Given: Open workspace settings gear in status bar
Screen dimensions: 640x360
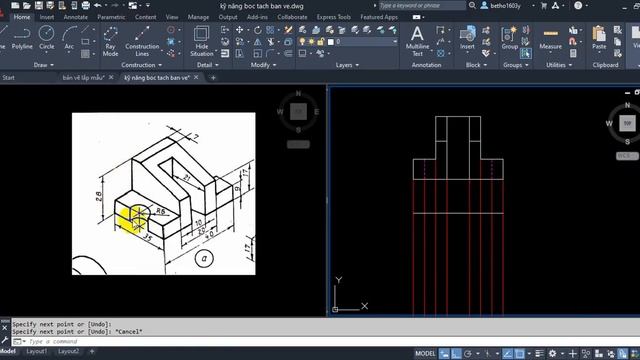Looking at the screenshot, I should 552,353.
